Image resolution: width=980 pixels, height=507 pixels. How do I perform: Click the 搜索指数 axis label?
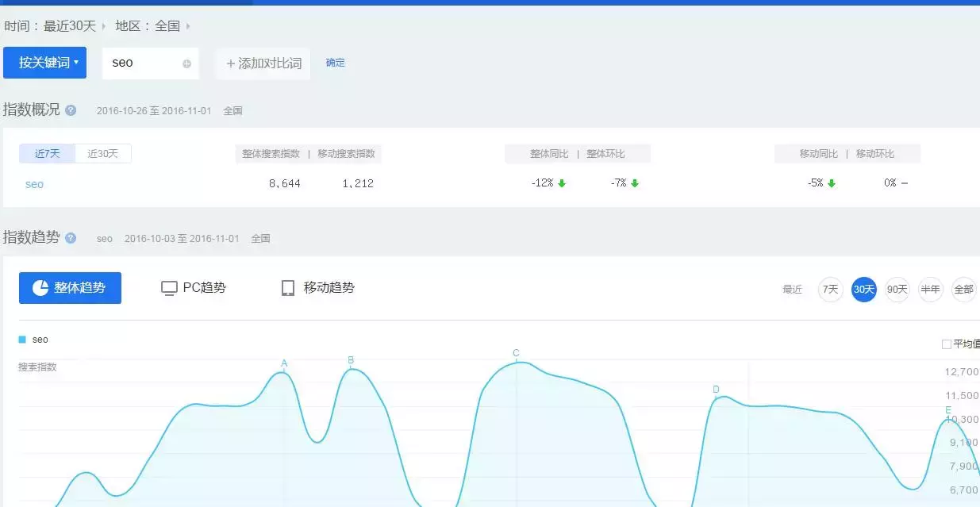(37, 367)
